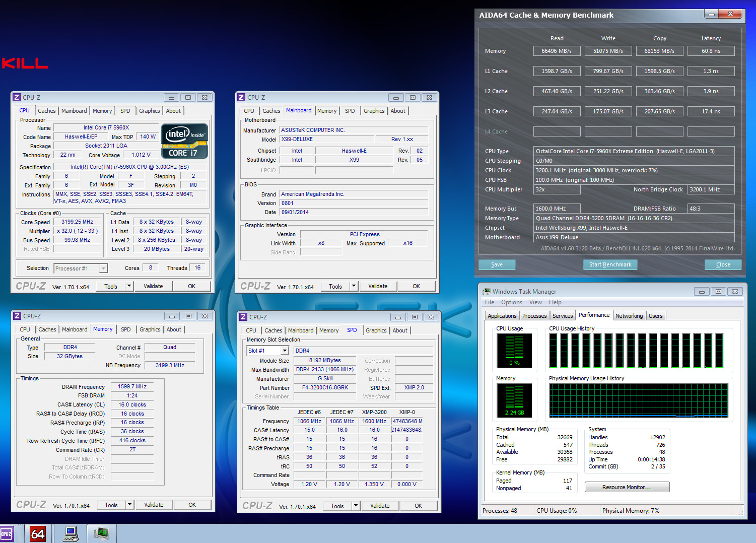Click the Task Manager title bar icon
The image size is (756, 543).
point(486,292)
